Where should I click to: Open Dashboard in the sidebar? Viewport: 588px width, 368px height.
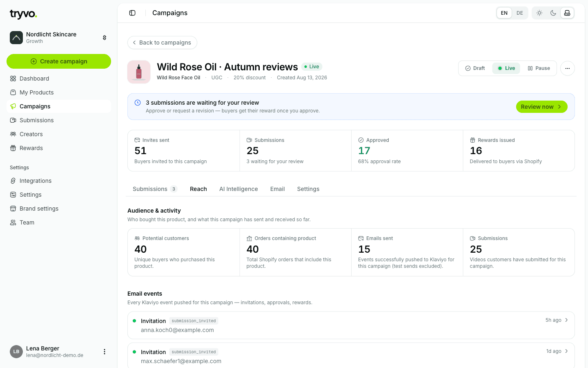click(59, 79)
